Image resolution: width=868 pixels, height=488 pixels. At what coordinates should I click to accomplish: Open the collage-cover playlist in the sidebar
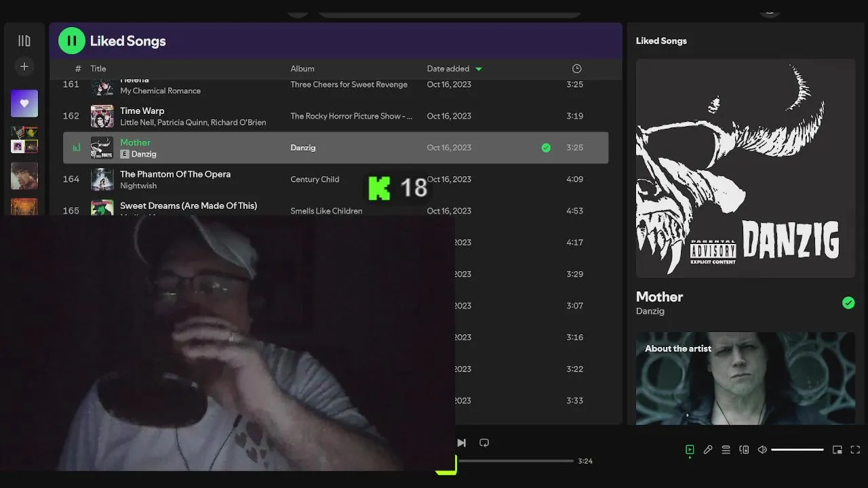pos(24,140)
